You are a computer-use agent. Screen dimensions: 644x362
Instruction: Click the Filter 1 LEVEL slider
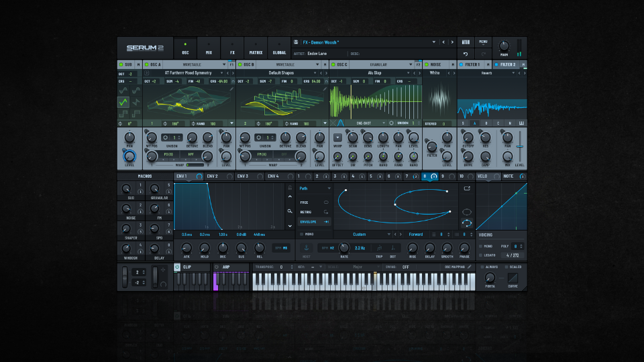tap(519, 147)
